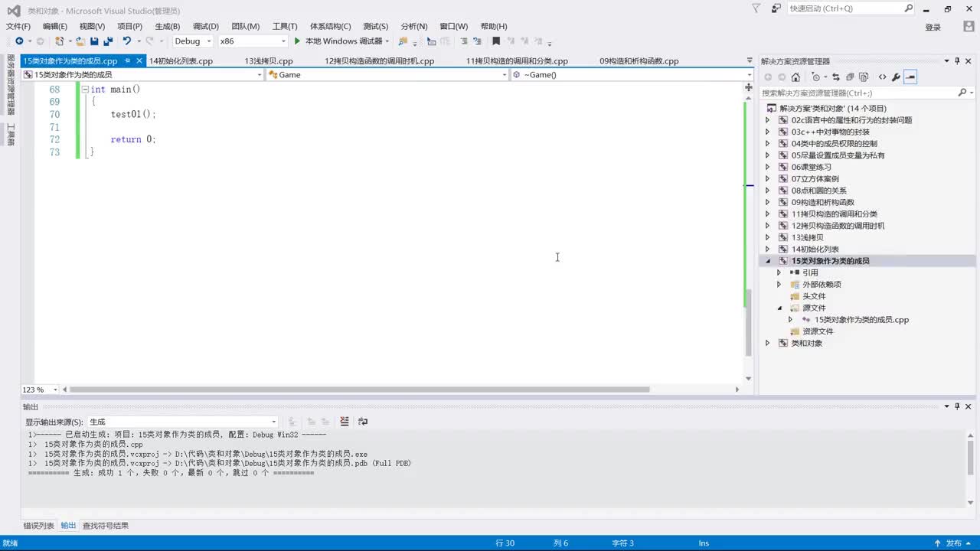Open the 文件(F) menu
The image size is (980, 551).
click(18, 26)
